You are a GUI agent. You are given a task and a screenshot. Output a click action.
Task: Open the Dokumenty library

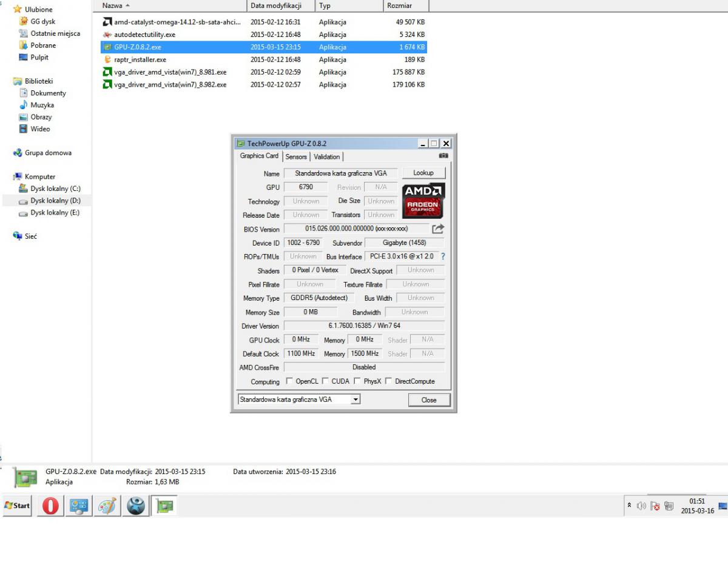tap(42, 93)
